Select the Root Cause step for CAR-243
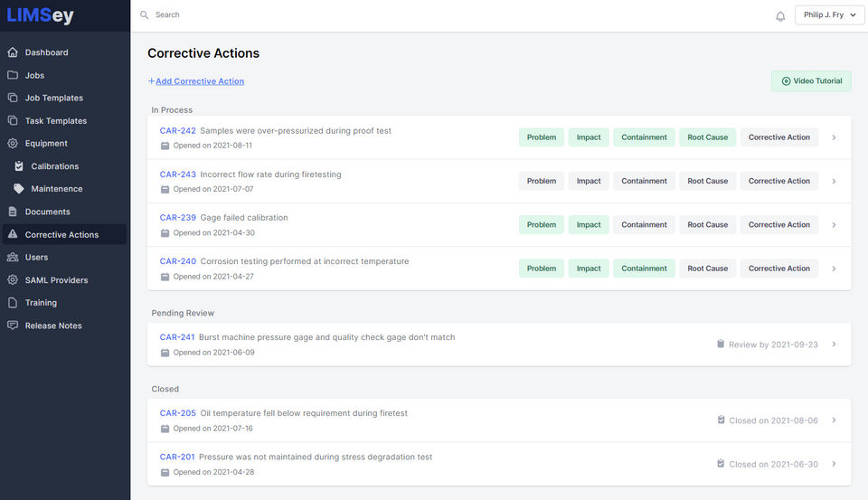 tap(707, 182)
